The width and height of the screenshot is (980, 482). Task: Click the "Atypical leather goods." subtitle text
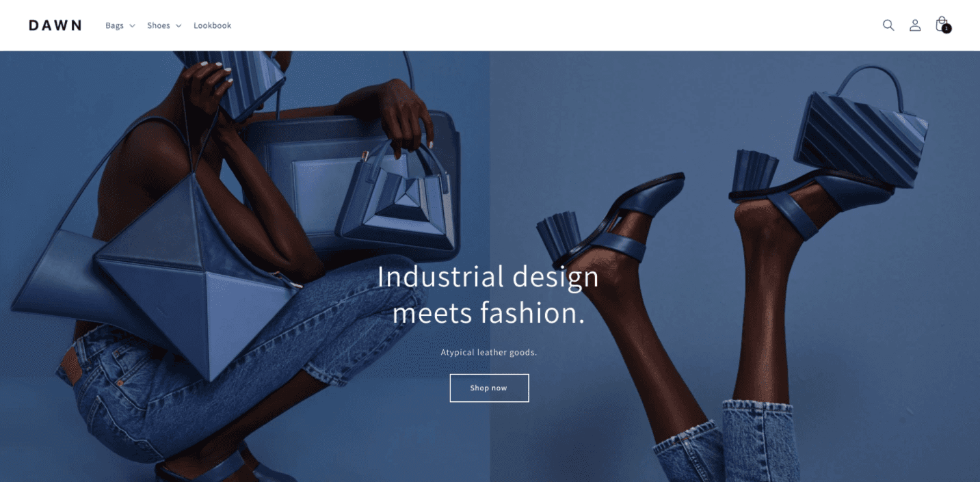[x=489, y=352]
